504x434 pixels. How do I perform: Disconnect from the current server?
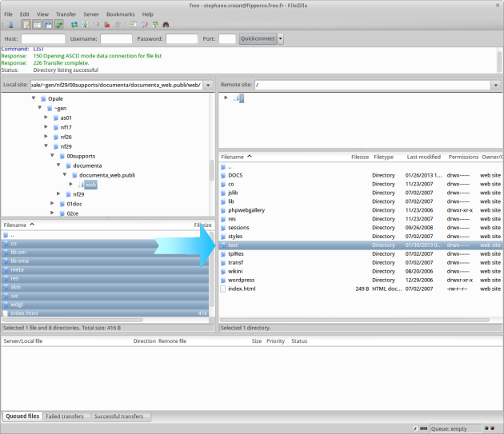[107, 25]
